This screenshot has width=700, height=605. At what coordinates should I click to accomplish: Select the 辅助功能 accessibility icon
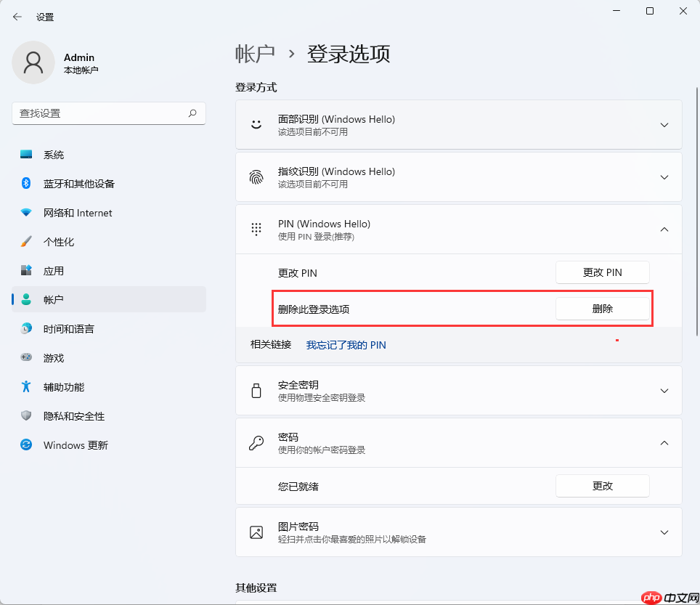point(26,386)
